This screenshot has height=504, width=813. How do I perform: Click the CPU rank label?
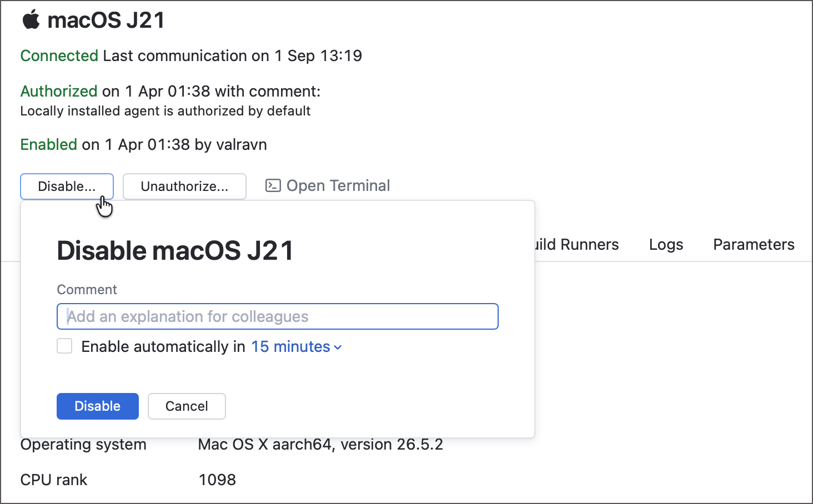point(54,480)
